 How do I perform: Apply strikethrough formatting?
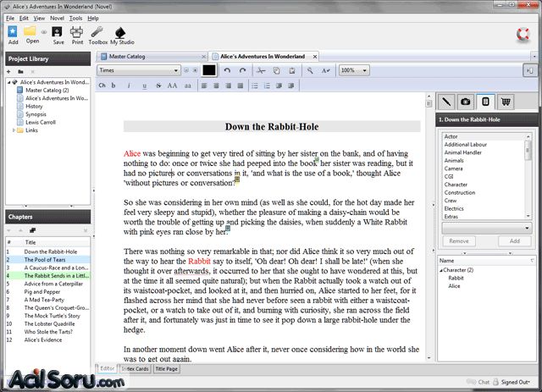[158, 86]
